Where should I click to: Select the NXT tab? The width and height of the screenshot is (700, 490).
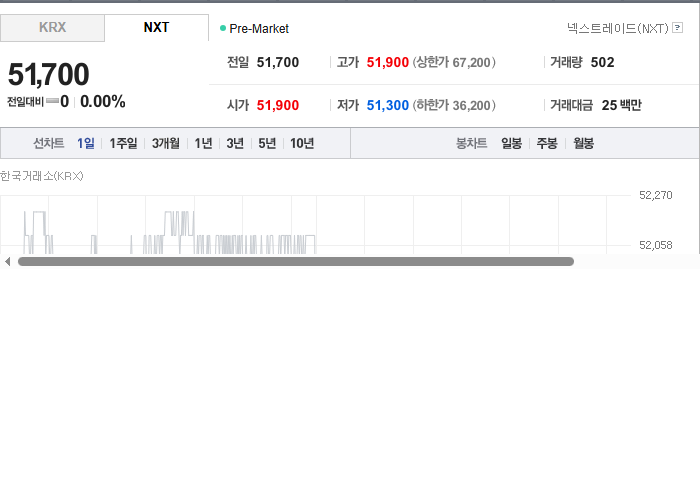157,28
